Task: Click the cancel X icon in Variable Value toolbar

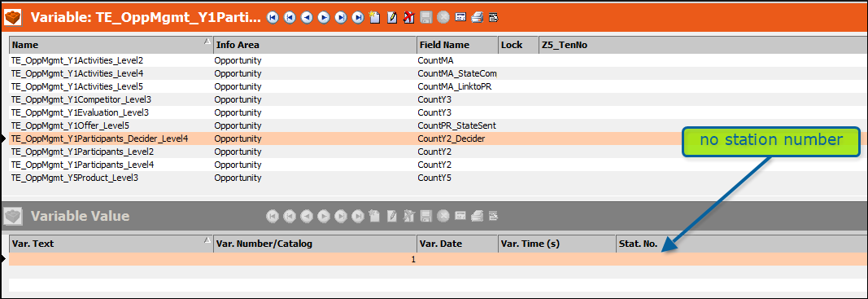Action: 443,216
